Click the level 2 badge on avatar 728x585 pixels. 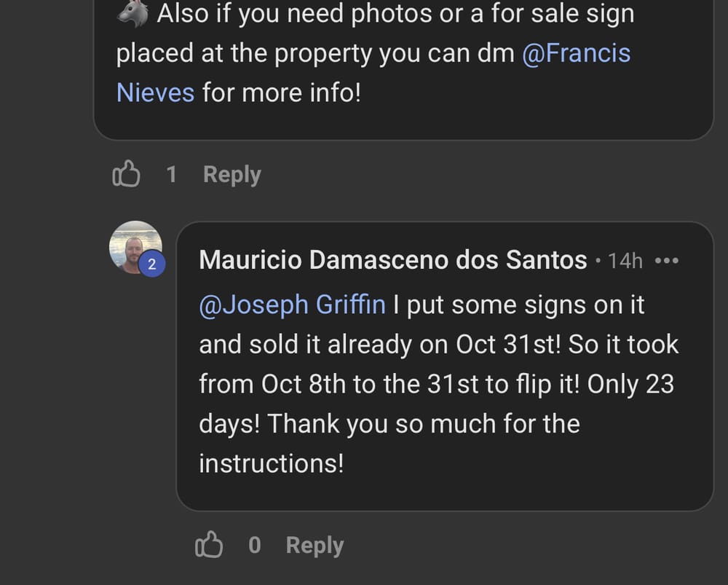point(151,264)
